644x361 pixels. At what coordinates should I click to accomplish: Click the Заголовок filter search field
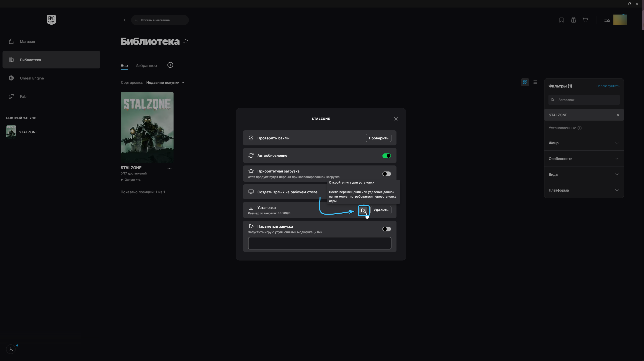pyautogui.click(x=584, y=100)
